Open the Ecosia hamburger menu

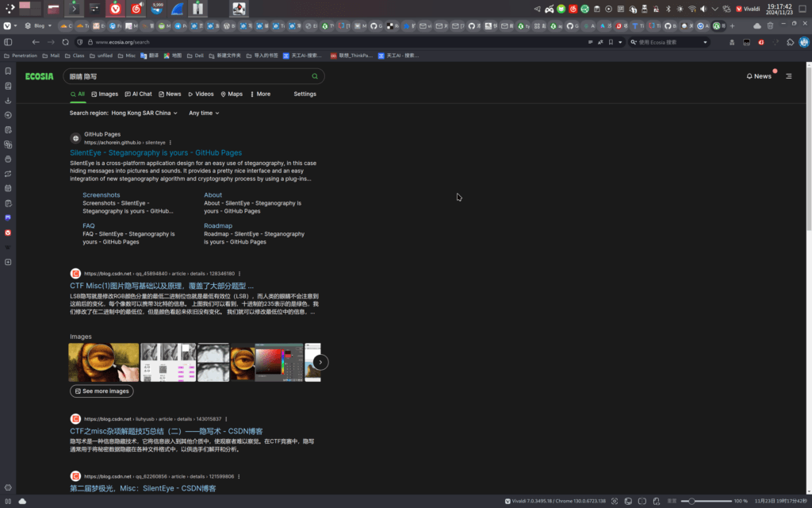click(789, 76)
